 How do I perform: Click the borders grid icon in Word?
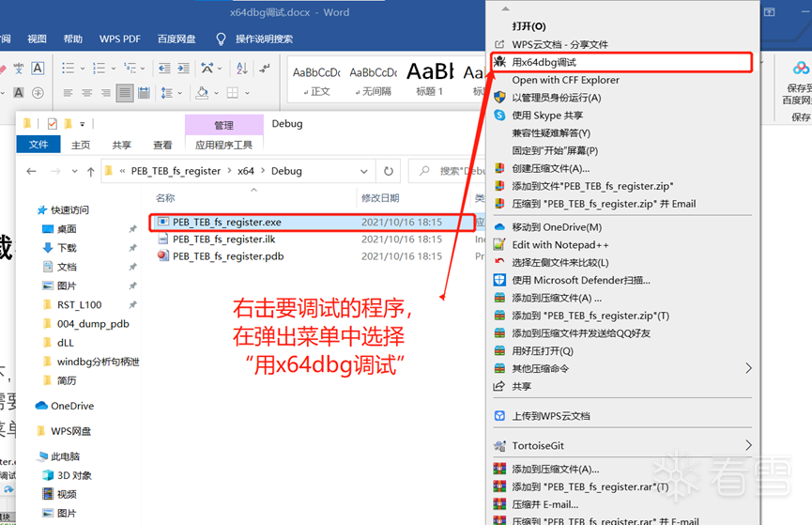(x=233, y=93)
